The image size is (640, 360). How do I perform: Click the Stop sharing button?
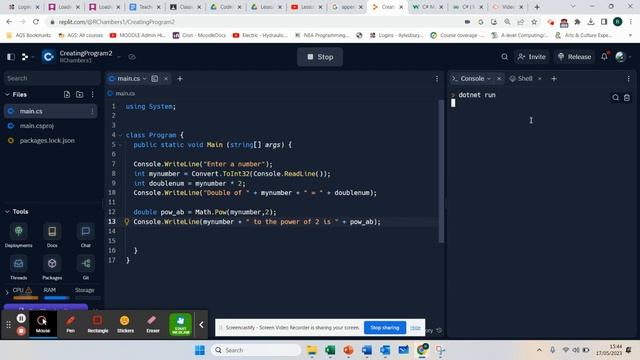(384, 327)
